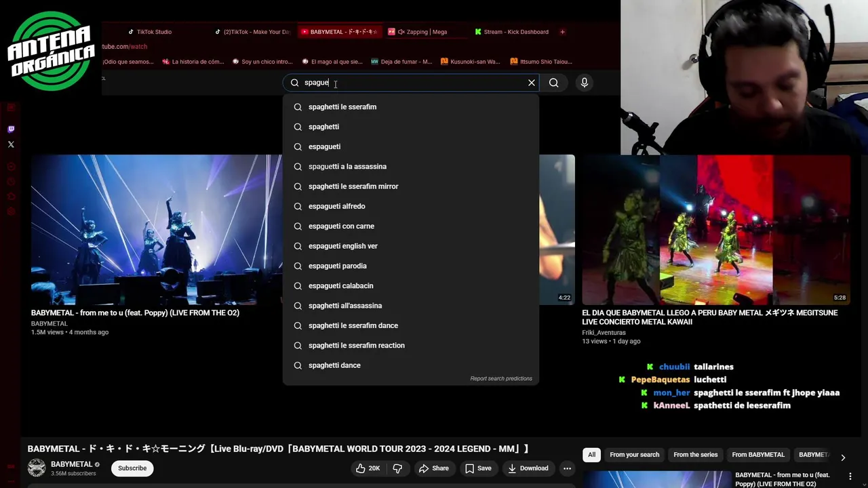
Task: Select suggestion 'spaghetti le sserafim dance'
Action: [410, 325]
